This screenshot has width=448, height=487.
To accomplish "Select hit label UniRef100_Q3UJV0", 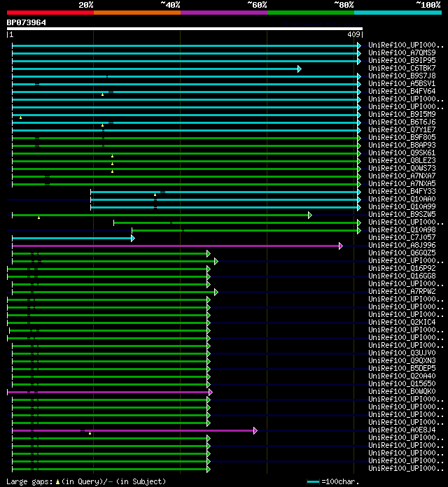I will pos(402,353).
